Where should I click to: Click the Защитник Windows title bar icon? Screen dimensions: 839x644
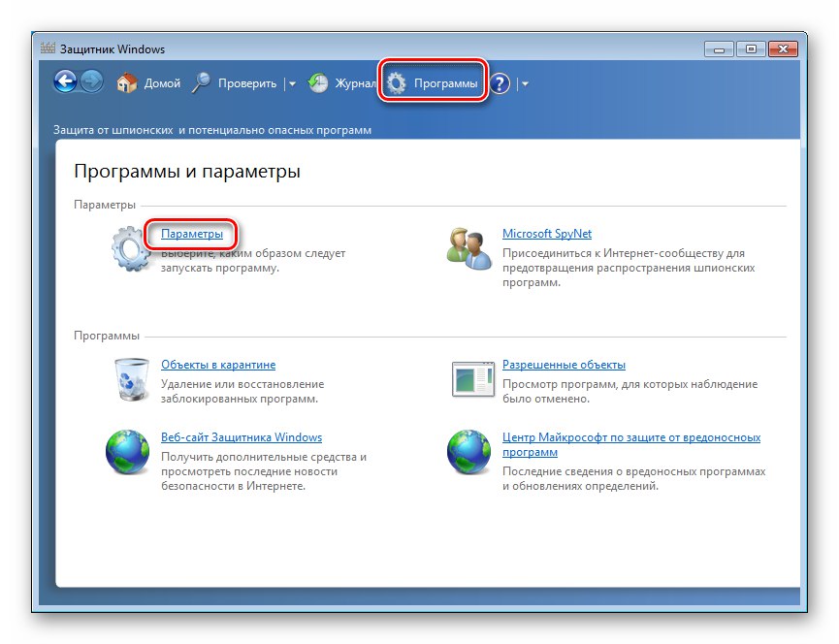point(48,48)
